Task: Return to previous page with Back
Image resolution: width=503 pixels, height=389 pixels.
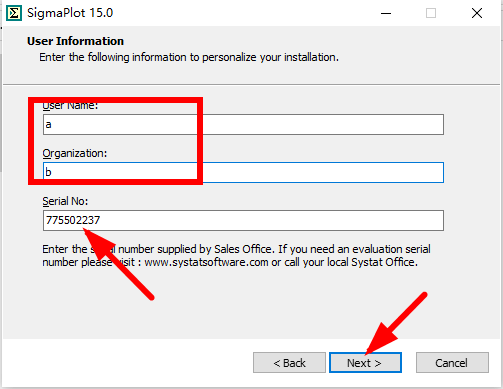Action: pyautogui.click(x=289, y=363)
